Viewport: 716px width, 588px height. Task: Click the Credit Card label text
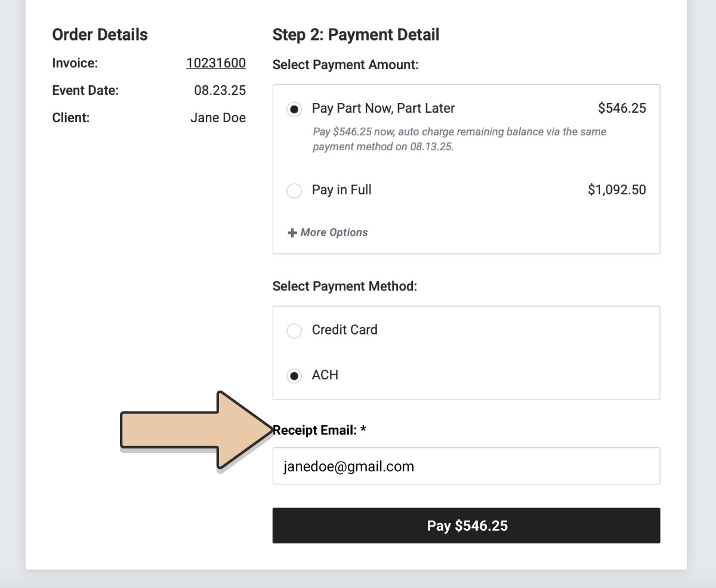(344, 330)
